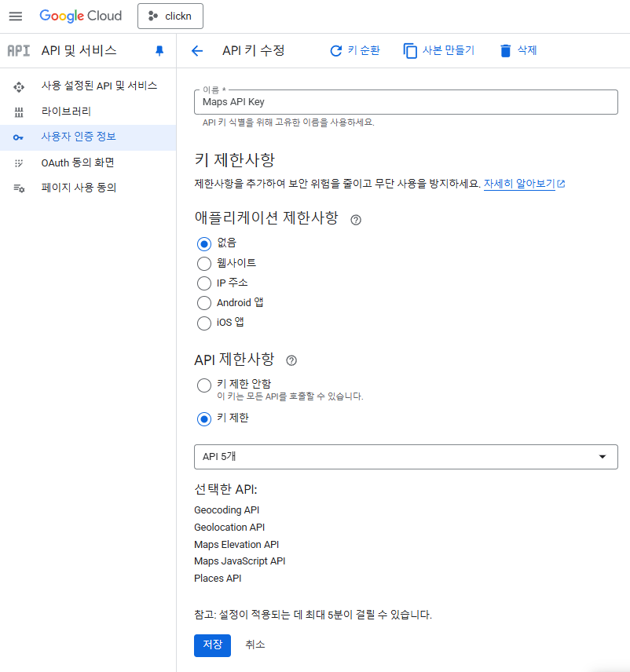
Task: Click the API 및 서비스 sidebar heading
Action: pyautogui.click(x=79, y=50)
